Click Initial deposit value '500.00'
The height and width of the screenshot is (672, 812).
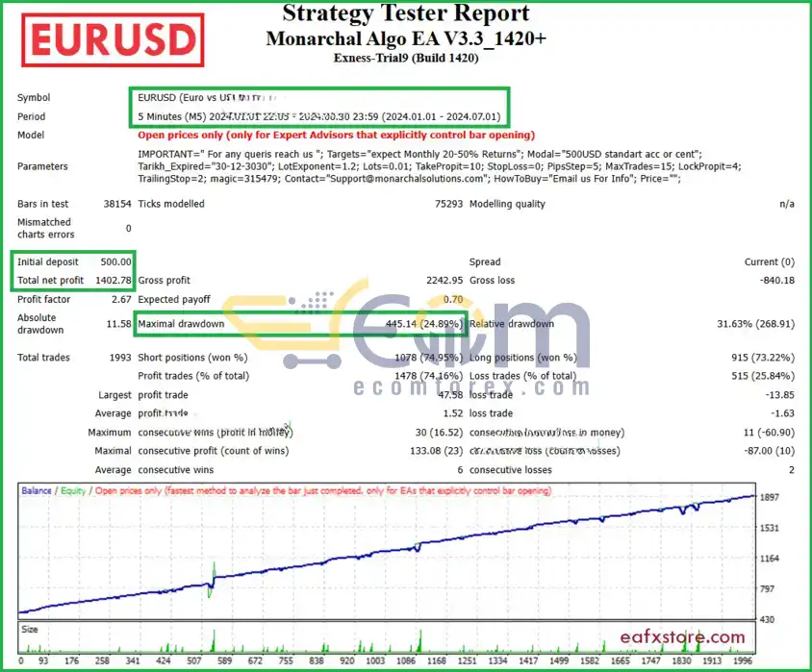click(x=115, y=261)
